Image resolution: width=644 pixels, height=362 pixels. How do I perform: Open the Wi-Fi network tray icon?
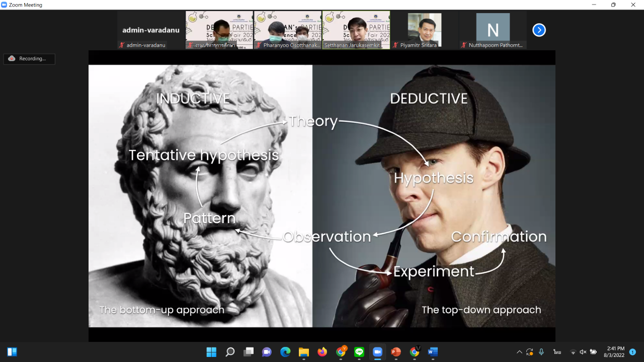573,352
